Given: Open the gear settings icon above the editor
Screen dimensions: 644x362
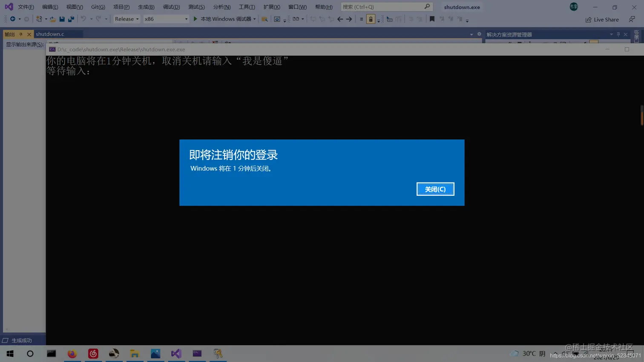Looking at the screenshot, I should click(479, 34).
